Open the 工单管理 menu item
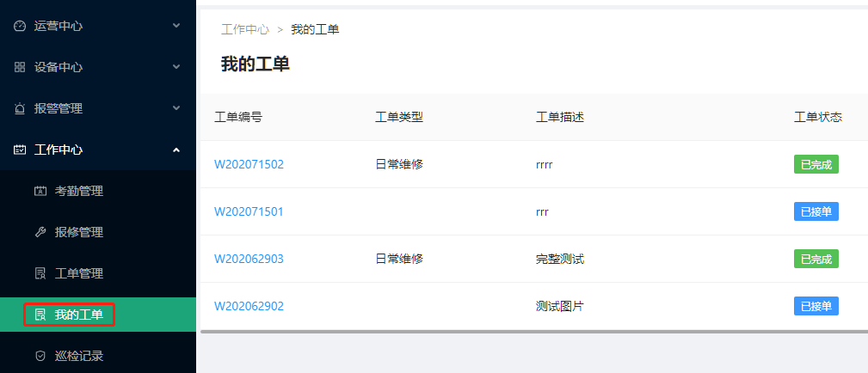This screenshot has width=868, height=373. [78, 273]
